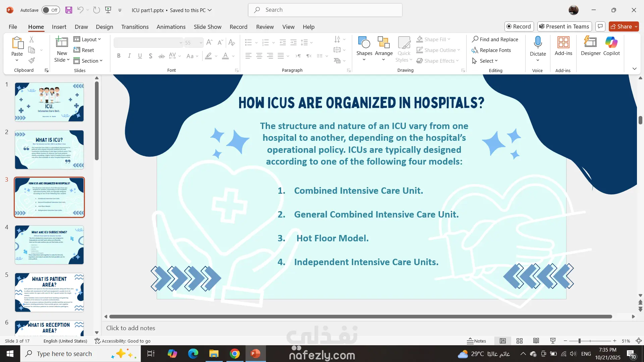
Task: Click the Dictate microphone icon
Action: pyautogui.click(x=538, y=43)
